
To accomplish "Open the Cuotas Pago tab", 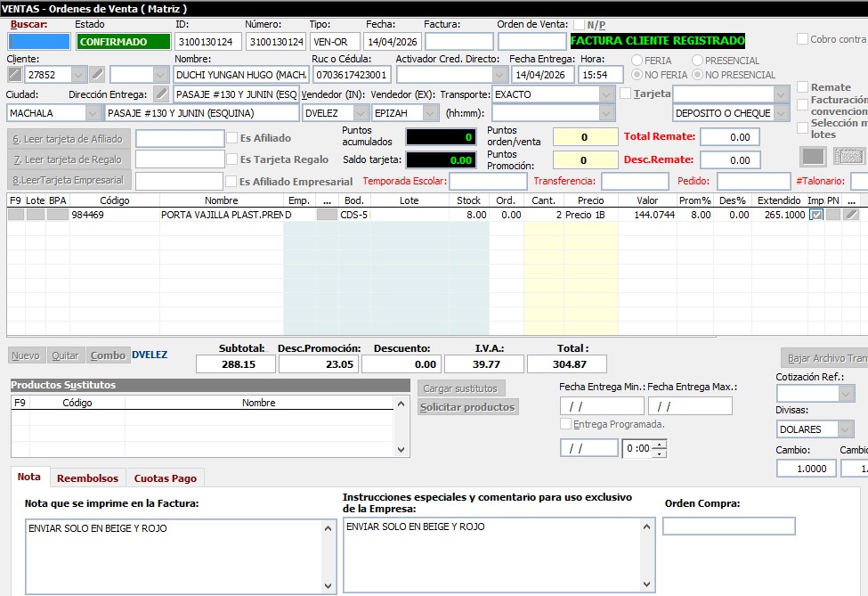I will (x=166, y=478).
